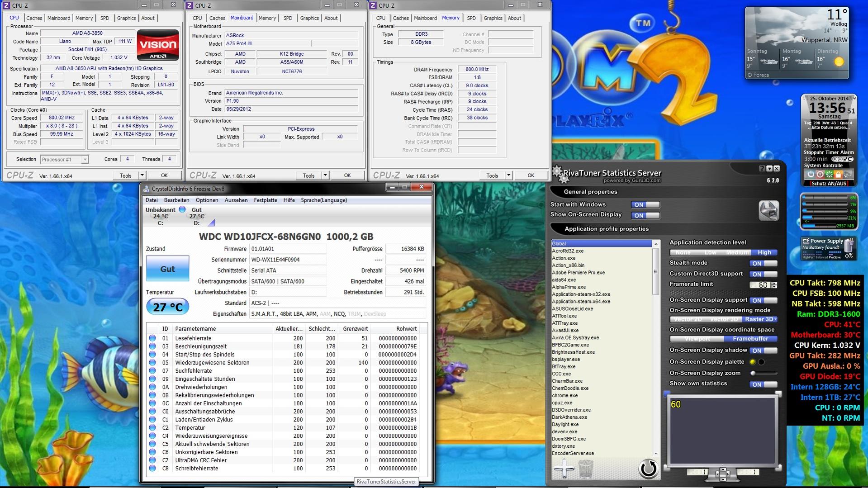Screen dimensions: 868x488
Task: Open the Tools dropdown arrow in CPU-Z Mainboard window
Action: click(325, 175)
